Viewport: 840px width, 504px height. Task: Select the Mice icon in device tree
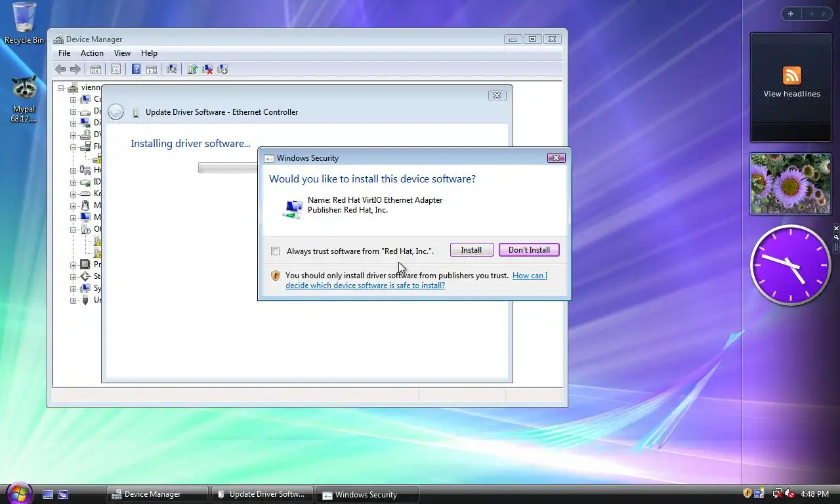click(x=85, y=205)
